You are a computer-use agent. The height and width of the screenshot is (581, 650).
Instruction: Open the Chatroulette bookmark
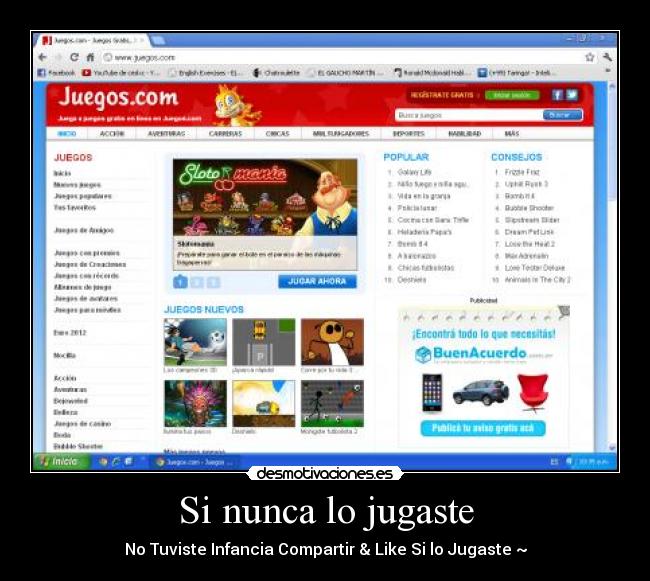(276, 73)
